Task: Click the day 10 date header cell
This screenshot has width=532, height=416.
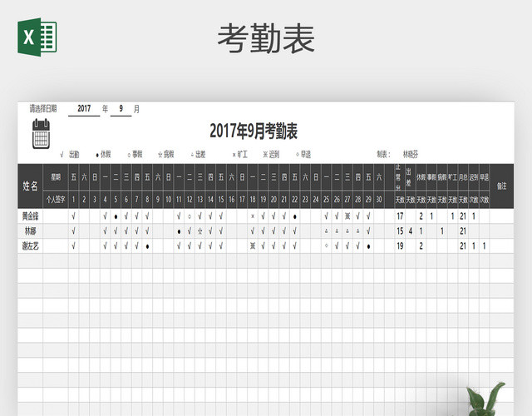Action: [169, 200]
